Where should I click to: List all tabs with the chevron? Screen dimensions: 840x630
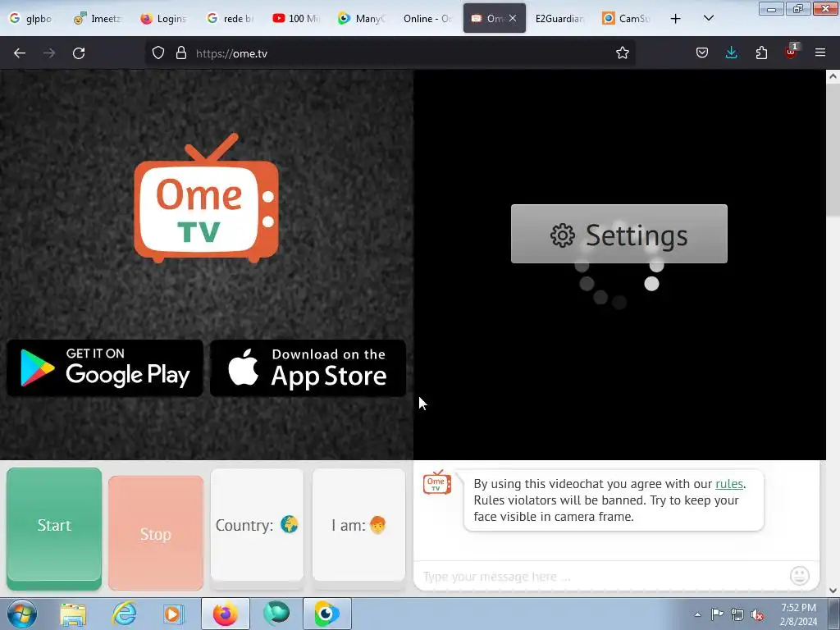coord(708,18)
